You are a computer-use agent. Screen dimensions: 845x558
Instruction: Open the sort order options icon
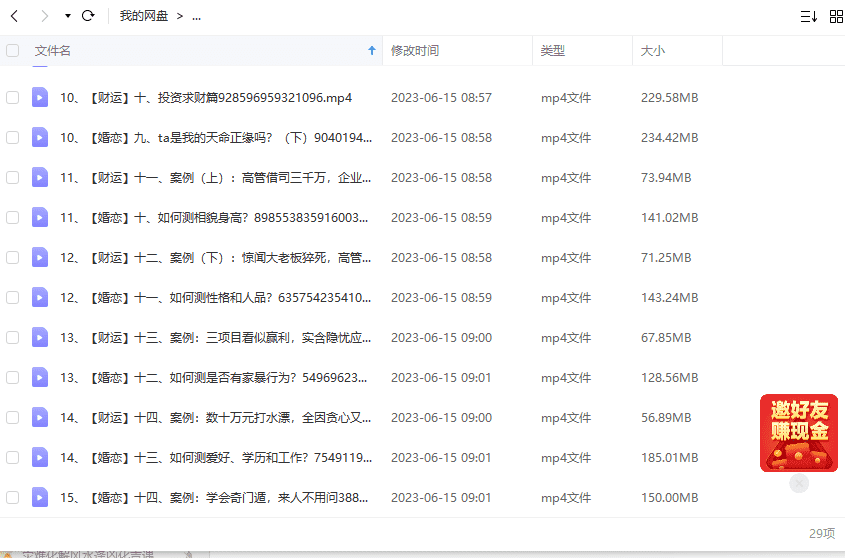pyautogui.click(x=808, y=16)
